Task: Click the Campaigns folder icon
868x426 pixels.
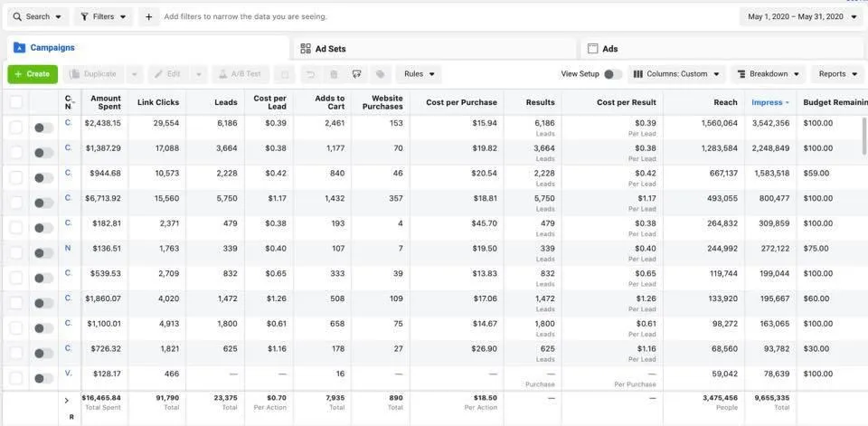Action: 19,47
